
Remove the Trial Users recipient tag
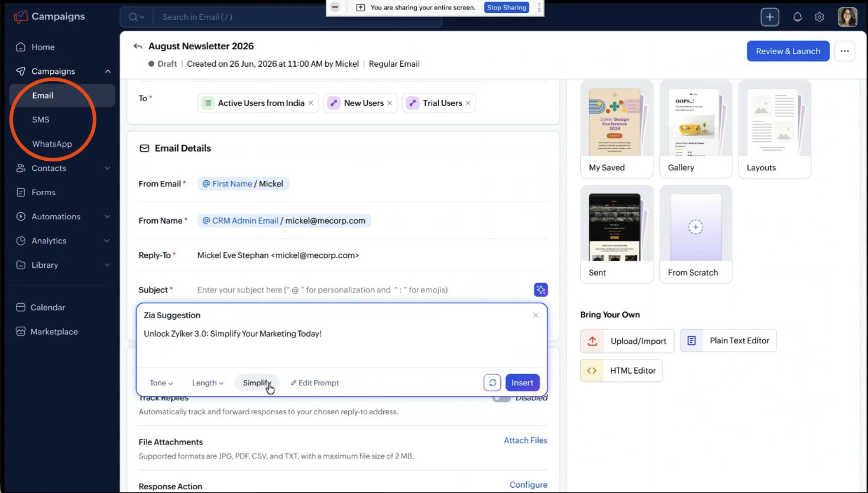468,103
